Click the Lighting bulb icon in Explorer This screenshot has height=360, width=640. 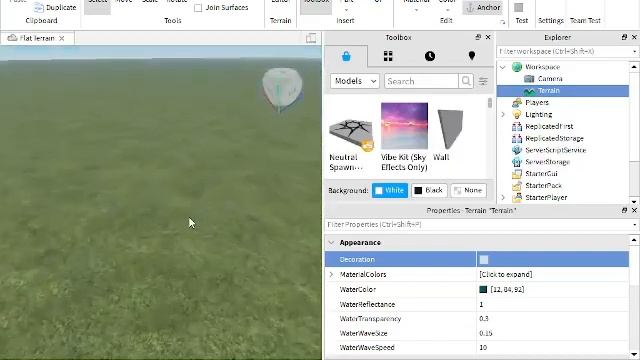pos(517,114)
